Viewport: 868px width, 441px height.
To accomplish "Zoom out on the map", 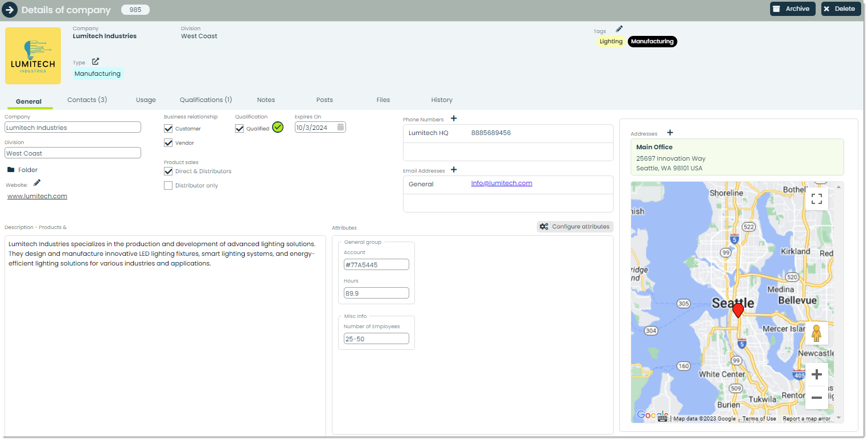I will (816, 398).
